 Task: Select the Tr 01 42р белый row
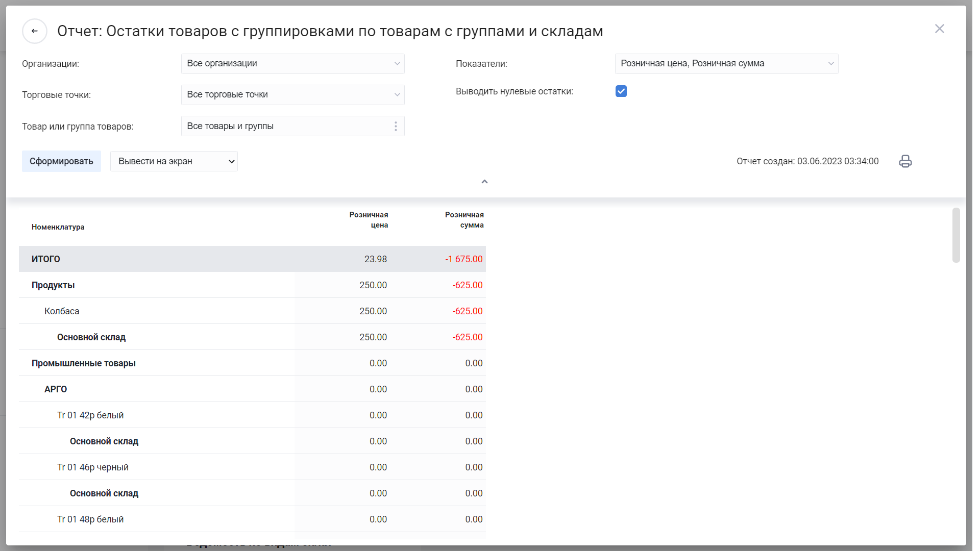(90, 415)
